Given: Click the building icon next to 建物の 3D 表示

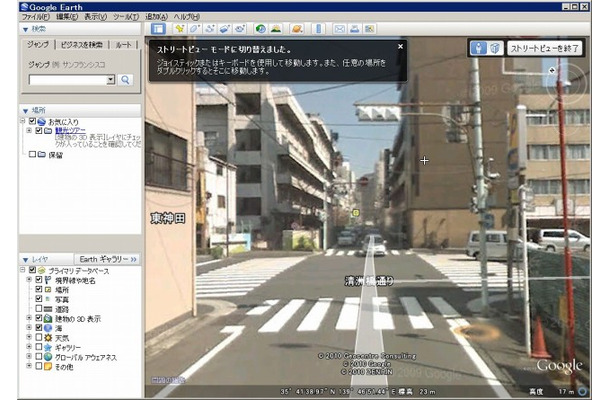Looking at the screenshot, I should pyautogui.click(x=48, y=318).
